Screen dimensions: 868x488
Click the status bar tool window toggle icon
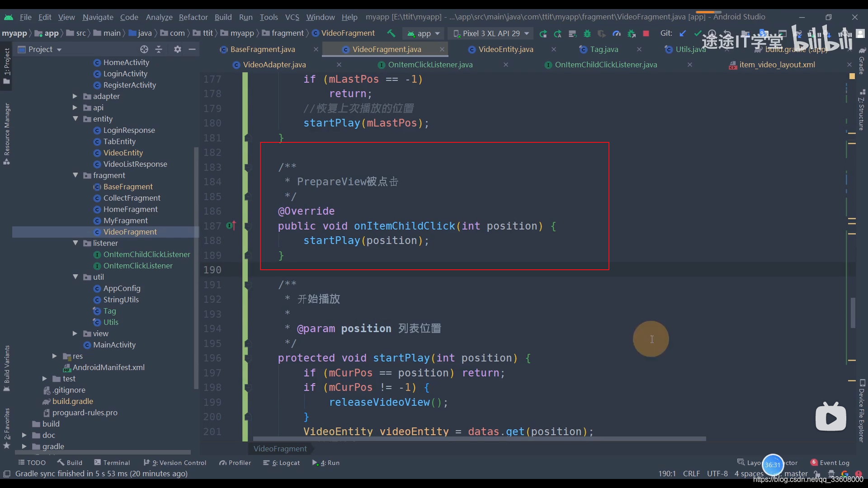point(7,474)
